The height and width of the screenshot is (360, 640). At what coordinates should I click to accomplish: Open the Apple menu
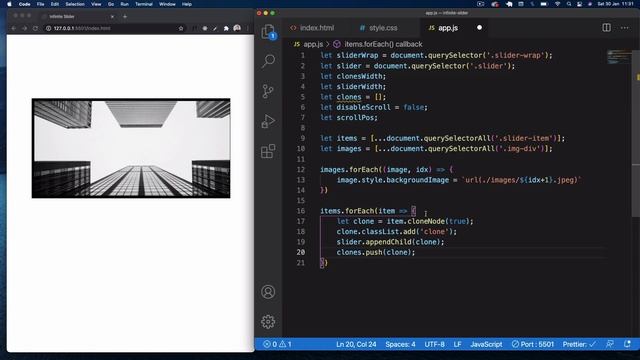coord(9,4)
